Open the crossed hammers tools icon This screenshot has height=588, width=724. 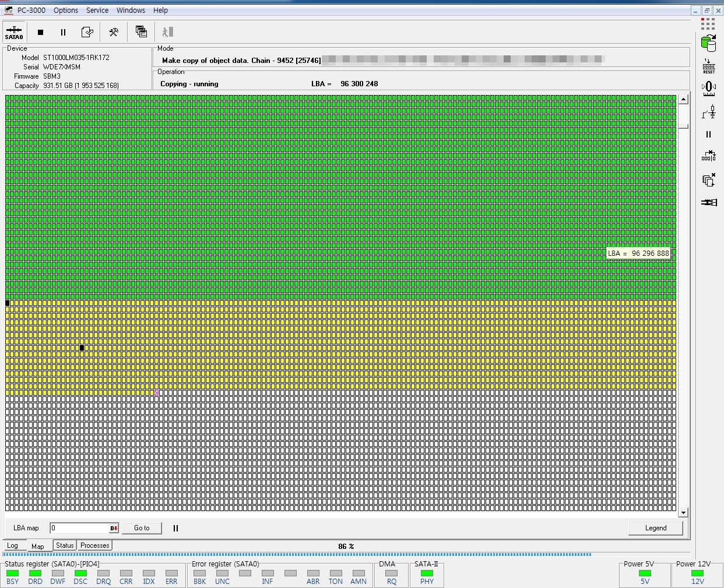[114, 32]
